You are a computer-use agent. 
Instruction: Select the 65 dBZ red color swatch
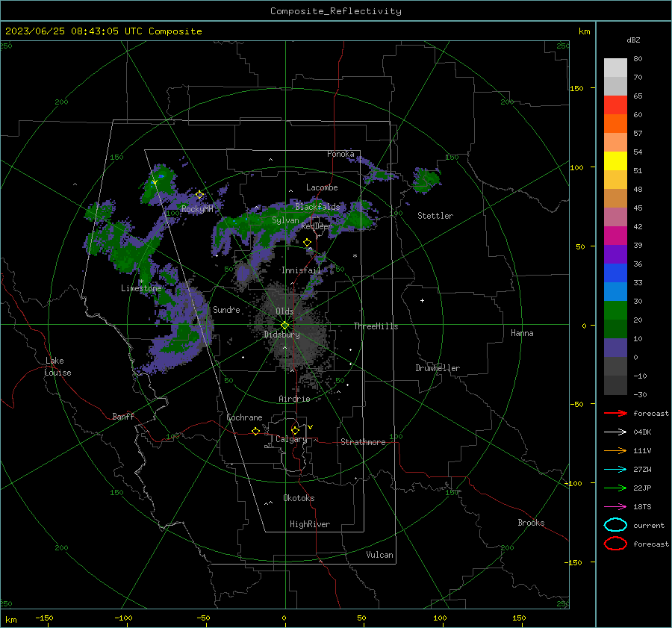[x=615, y=105]
